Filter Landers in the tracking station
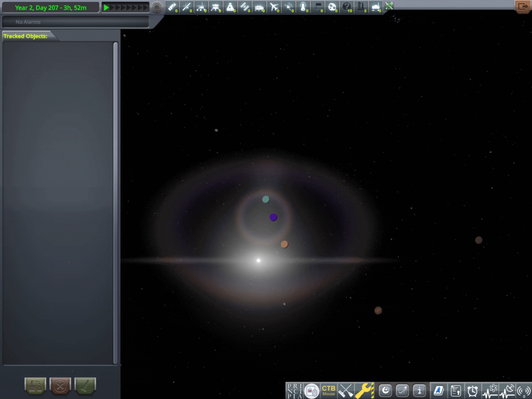Screen dimensions: 532x399 tap(216, 7)
